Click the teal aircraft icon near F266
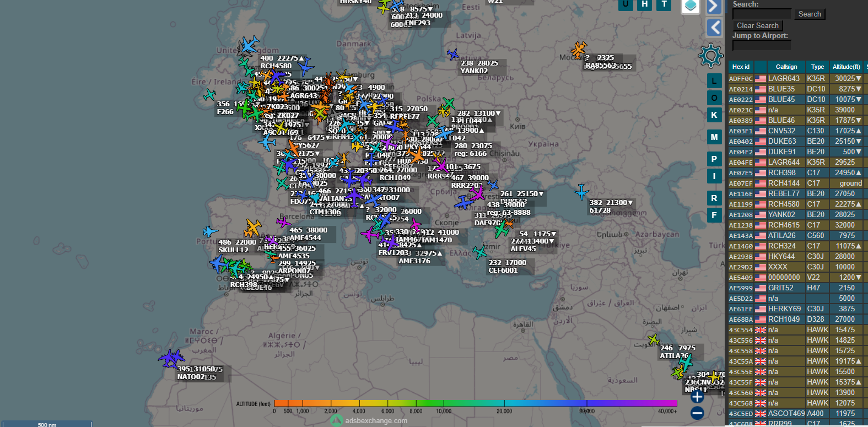Screen dimensions: 868x427 209,95
